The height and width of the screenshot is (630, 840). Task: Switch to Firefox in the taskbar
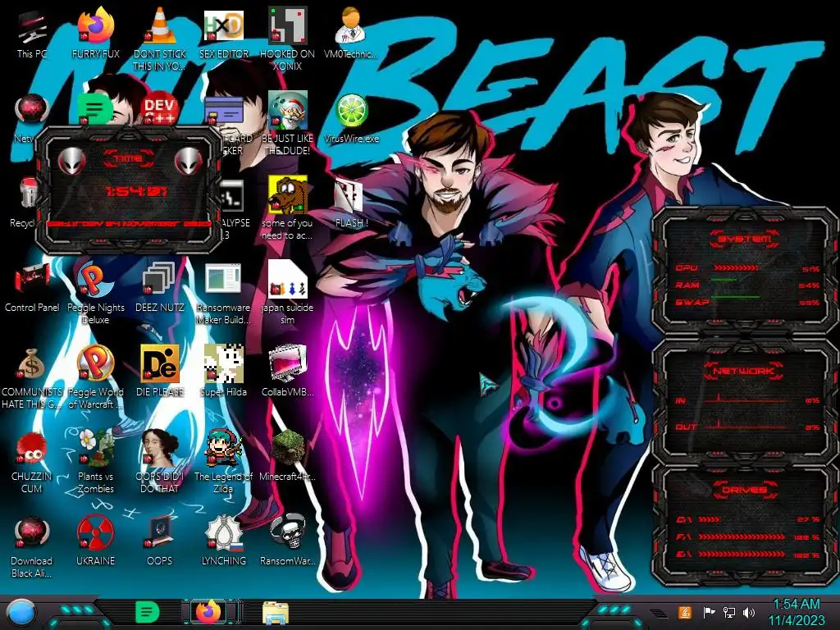click(x=209, y=612)
